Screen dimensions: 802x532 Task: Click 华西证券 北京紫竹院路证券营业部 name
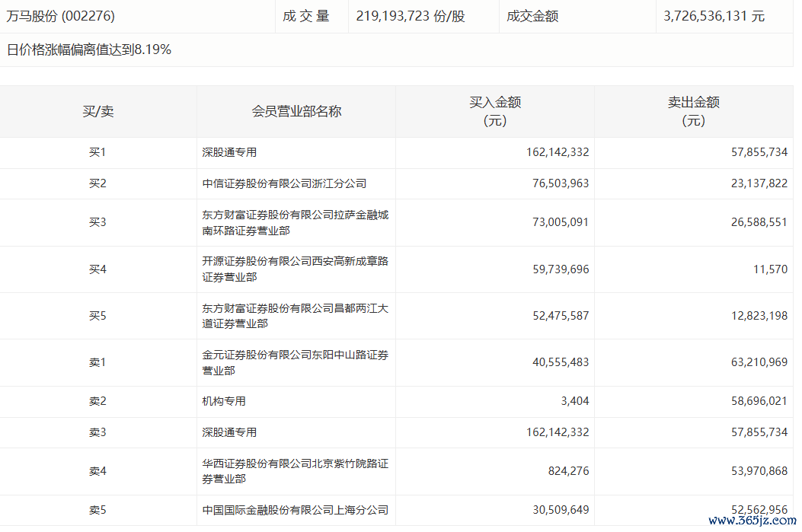point(295,471)
